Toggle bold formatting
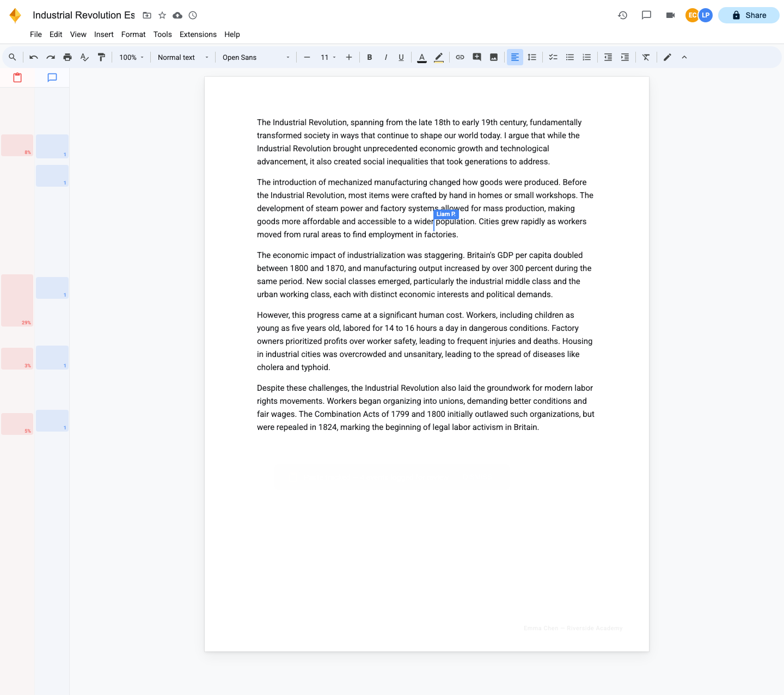784x695 pixels. tap(370, 57)
